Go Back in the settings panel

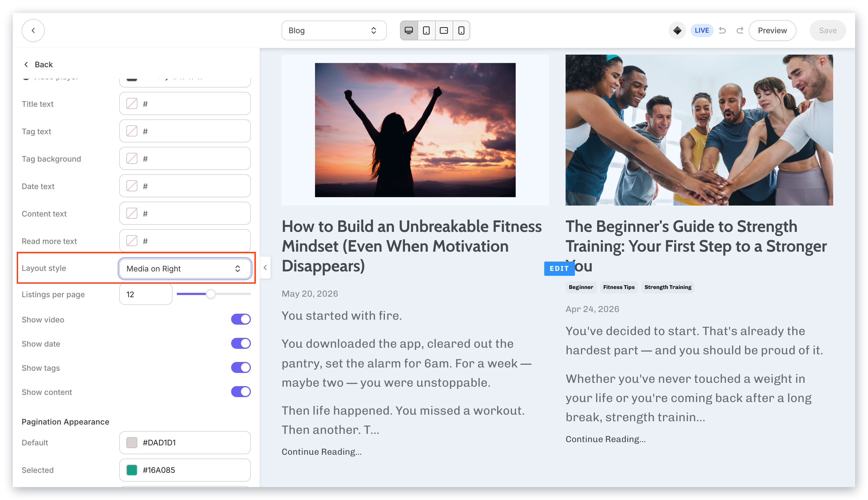[38, 64]
